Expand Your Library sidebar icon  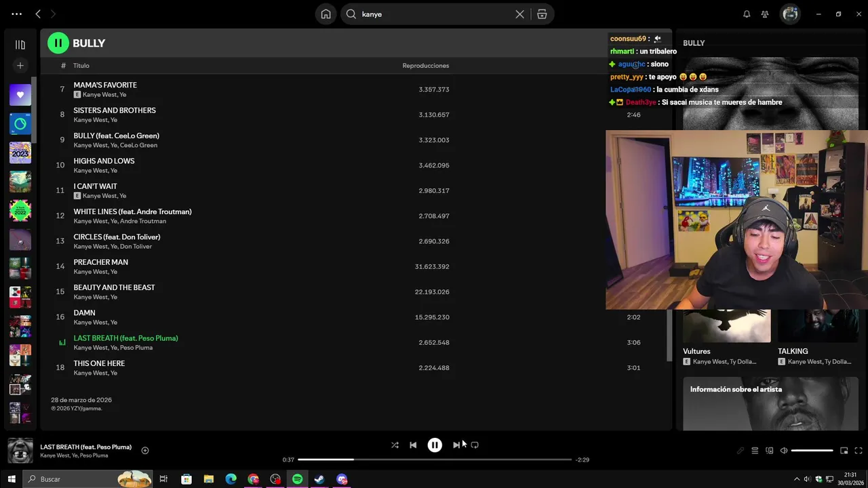click(x=20, y=45)
